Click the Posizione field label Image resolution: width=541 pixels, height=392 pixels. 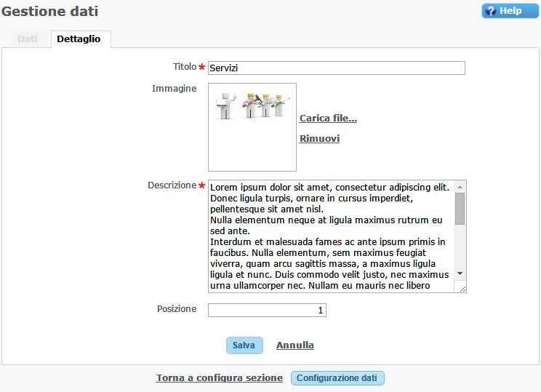click(177, 309)
